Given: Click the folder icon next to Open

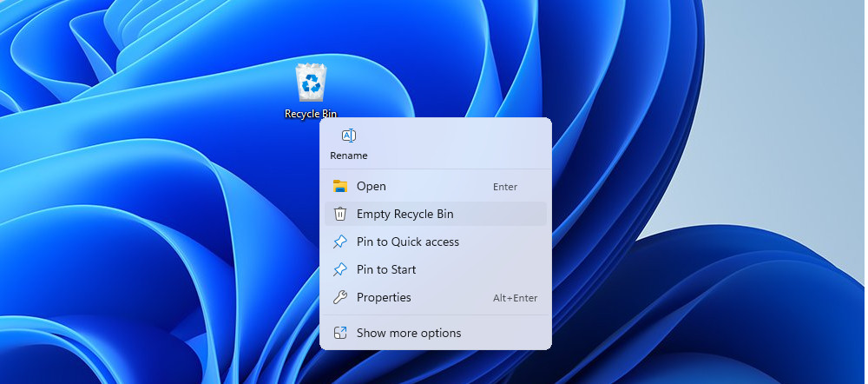Looking at the screenshot, I should point(340,187).
